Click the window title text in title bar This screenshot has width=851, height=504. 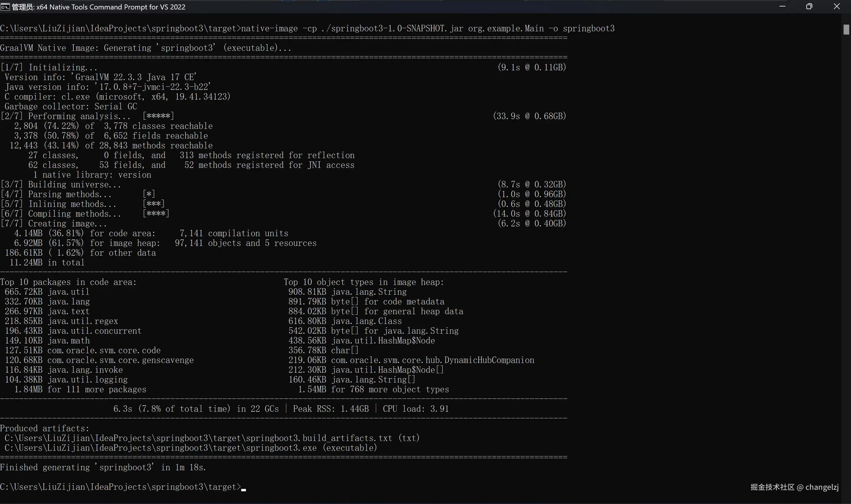98,7
